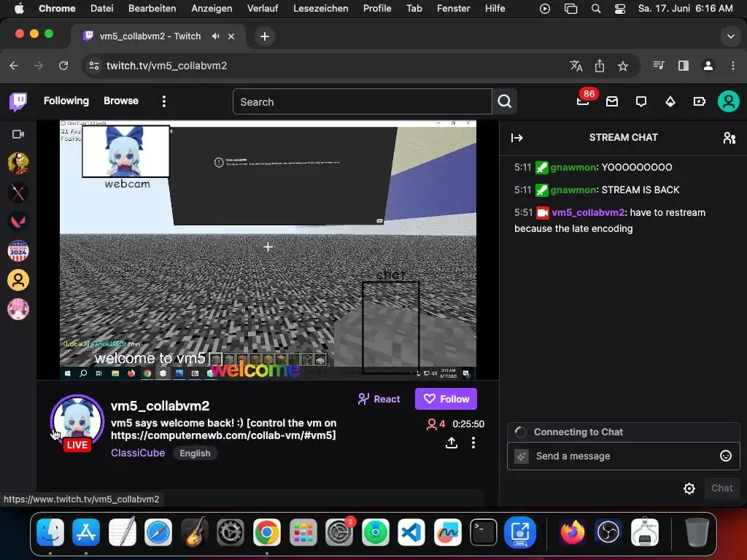This screenshot has width=747, height=560.
Task: Click the React button
Action: pyautogui.click(x=379, y=399)
